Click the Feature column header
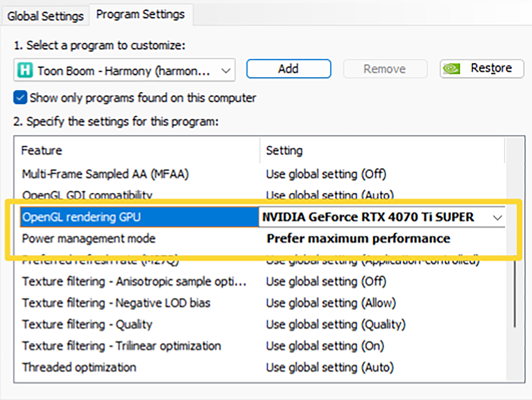532x400 pixels. 42,150
